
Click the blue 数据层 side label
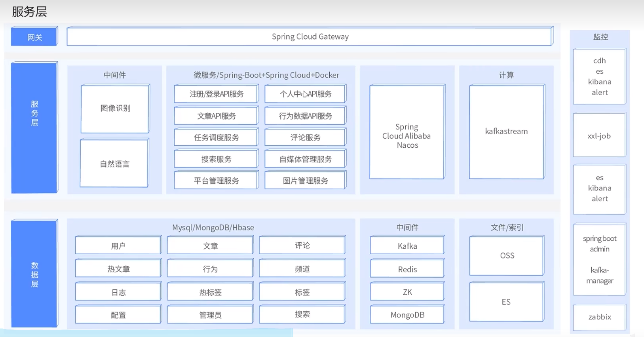(34, 274)
